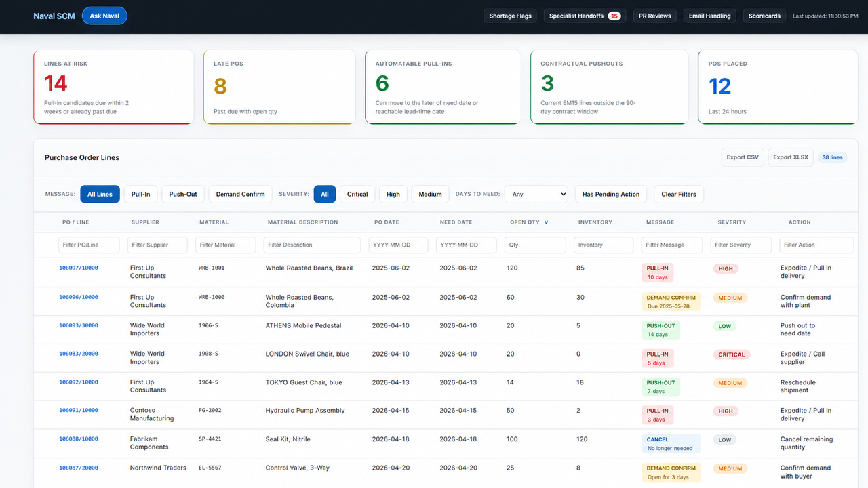Click the Filter Action input
The height and width of the screenshot is (488, 868).
(x=816, y=245)
